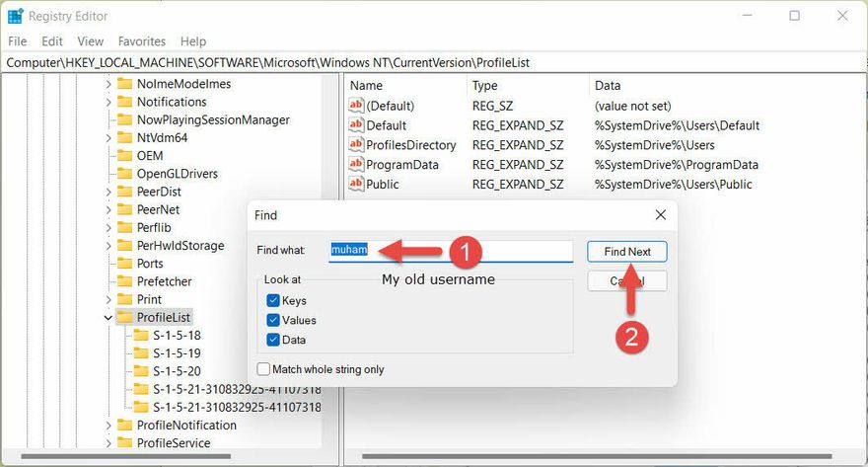Select the PerHwIdStorage folder icon
Screen dimensions: 868x467
125,246
